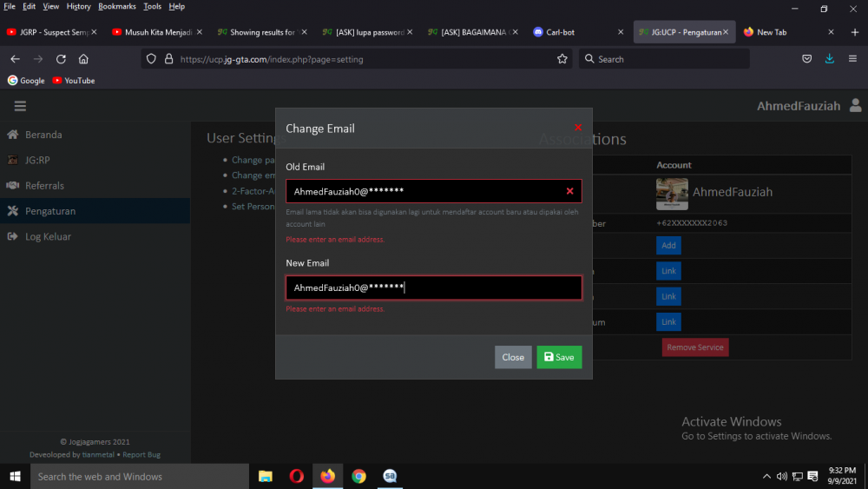Open notification action center icon
Viewport: 868px width, 489px height.
[812, 476]
